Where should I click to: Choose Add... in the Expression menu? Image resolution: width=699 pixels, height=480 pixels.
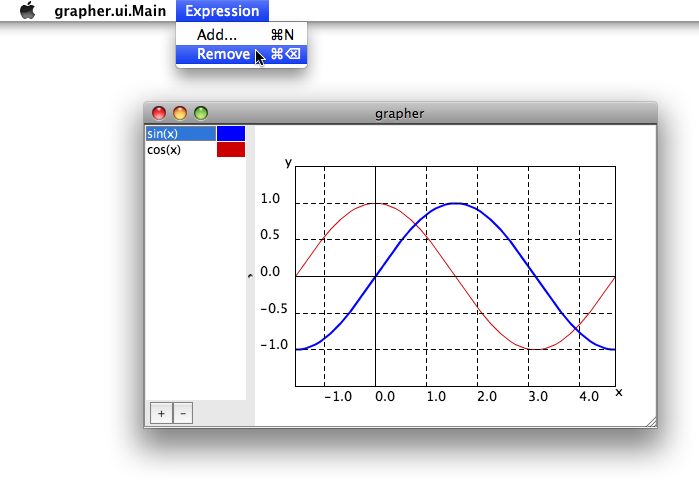[x=241, y=34]
